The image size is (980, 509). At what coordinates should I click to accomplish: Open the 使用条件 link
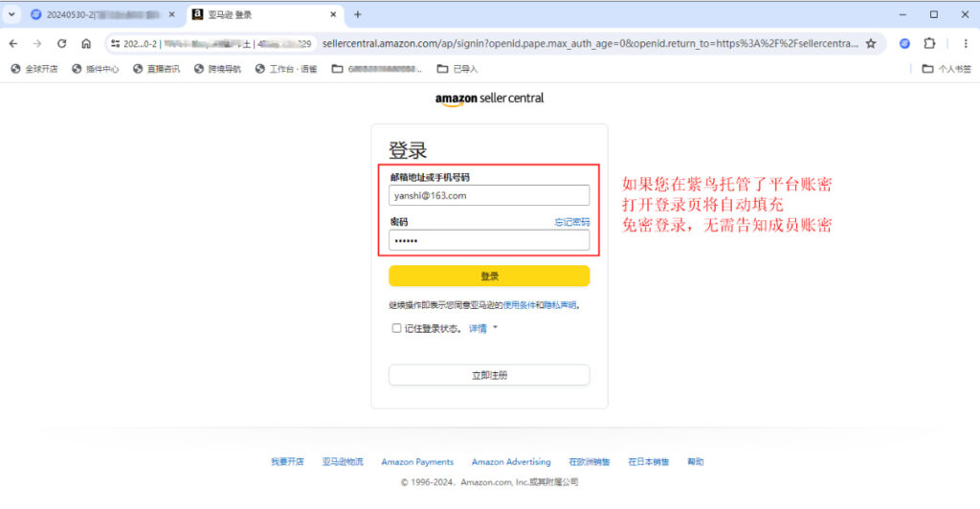pos(519,305)
